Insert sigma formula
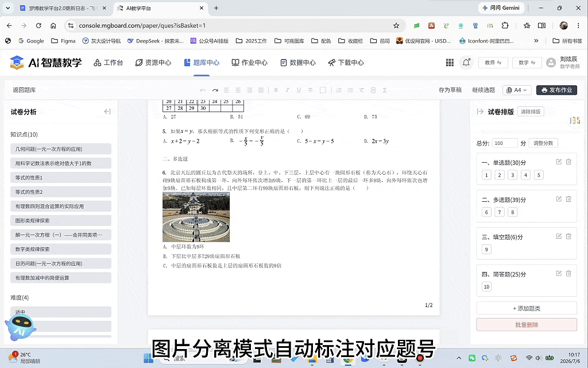Image resolution: width=588 pixels, height=368 pixels. click(x=384, y=90)
